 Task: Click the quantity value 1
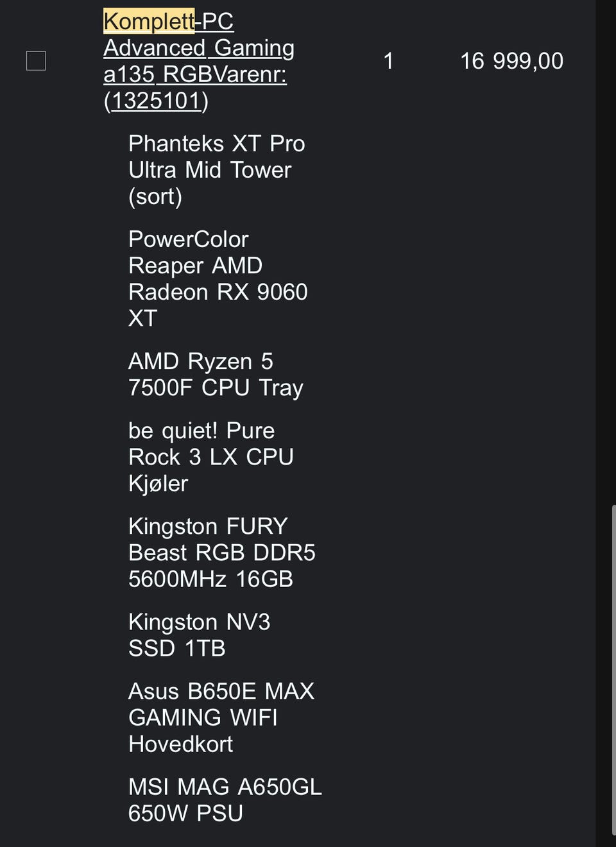388,61
